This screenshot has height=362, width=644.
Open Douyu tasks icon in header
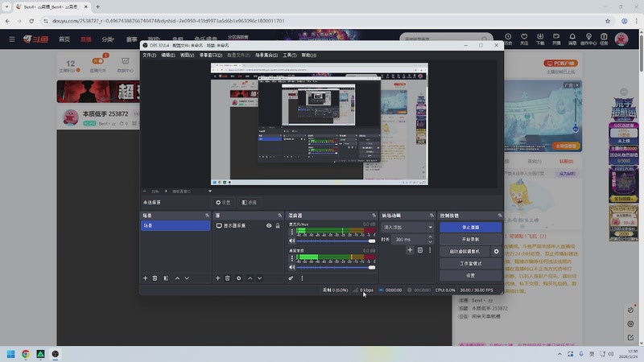click(604, 39)
